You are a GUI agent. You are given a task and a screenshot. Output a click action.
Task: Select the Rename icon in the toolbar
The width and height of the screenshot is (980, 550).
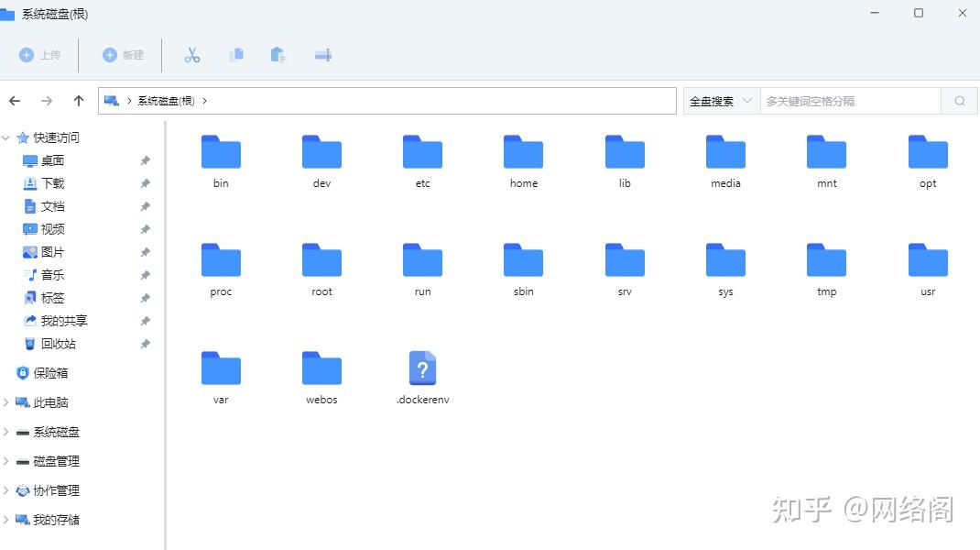321,55
